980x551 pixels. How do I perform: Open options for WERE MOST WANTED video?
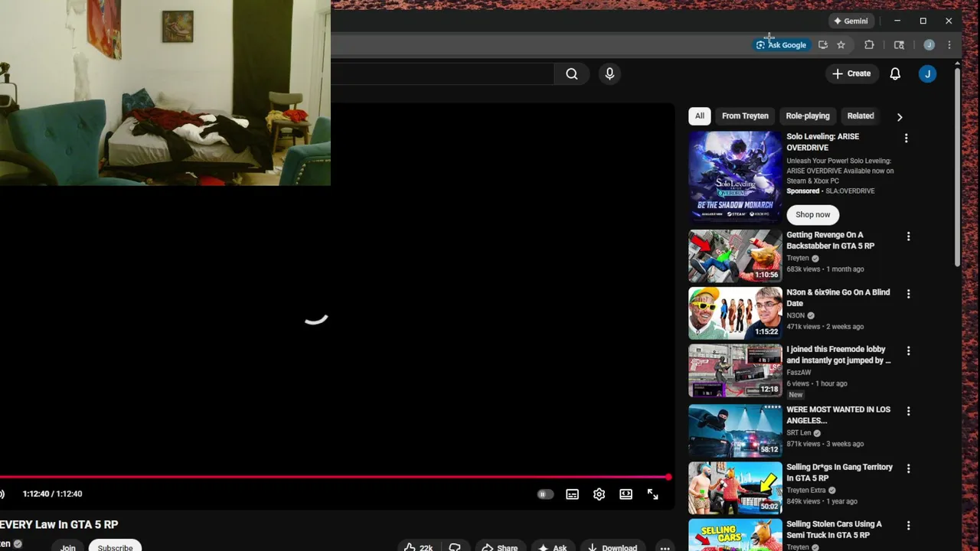[x=908, y=411]
